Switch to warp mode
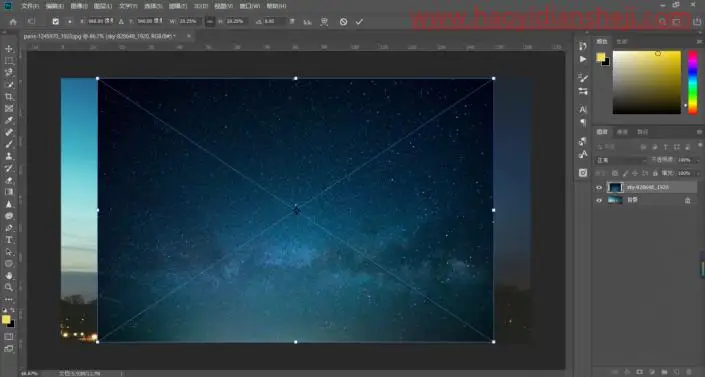The image size is (705, 377). point(324,22)
